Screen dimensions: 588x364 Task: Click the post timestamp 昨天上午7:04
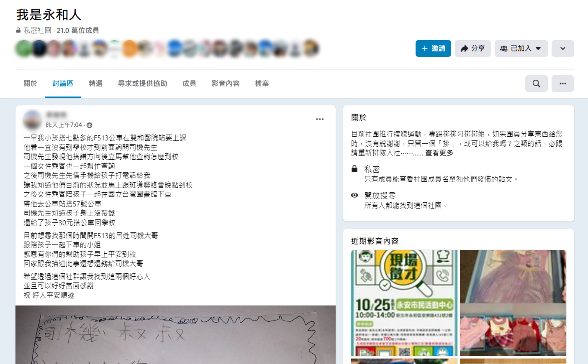tap(64, 125)
